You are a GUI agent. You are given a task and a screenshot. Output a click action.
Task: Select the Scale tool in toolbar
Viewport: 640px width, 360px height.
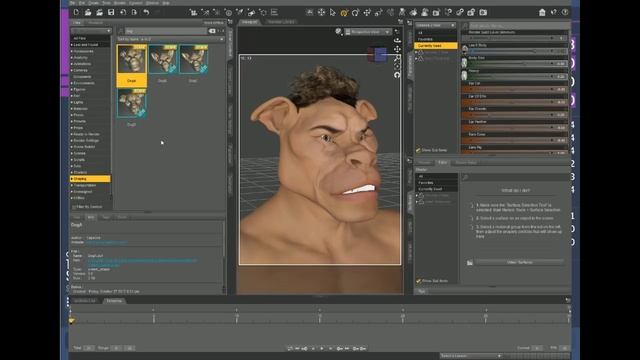[378, 12]
